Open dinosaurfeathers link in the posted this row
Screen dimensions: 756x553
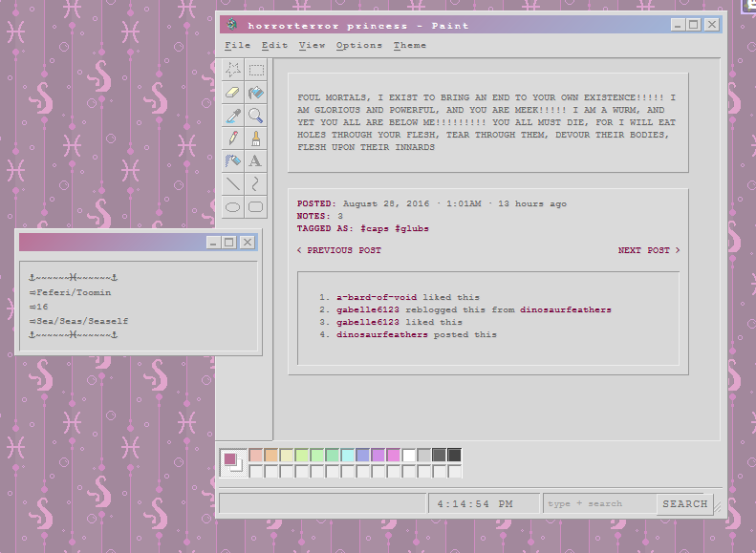tap(382, 335)
